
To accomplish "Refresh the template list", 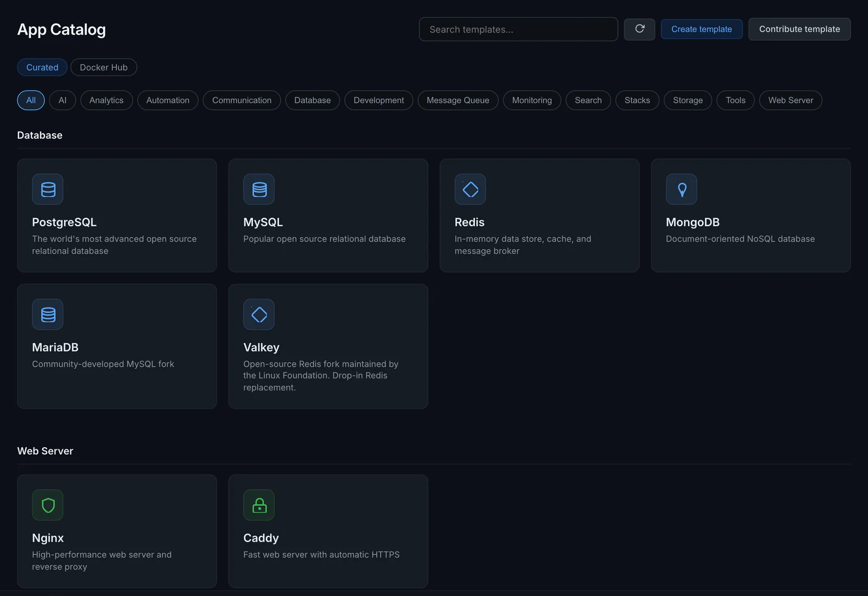I will coord(640,29).
